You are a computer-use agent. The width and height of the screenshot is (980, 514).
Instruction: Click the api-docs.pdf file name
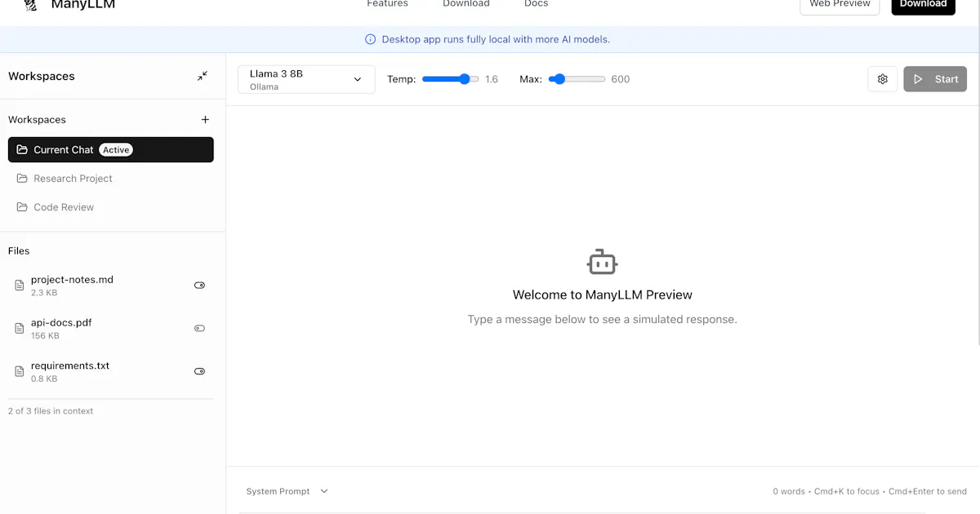[61, 322]
